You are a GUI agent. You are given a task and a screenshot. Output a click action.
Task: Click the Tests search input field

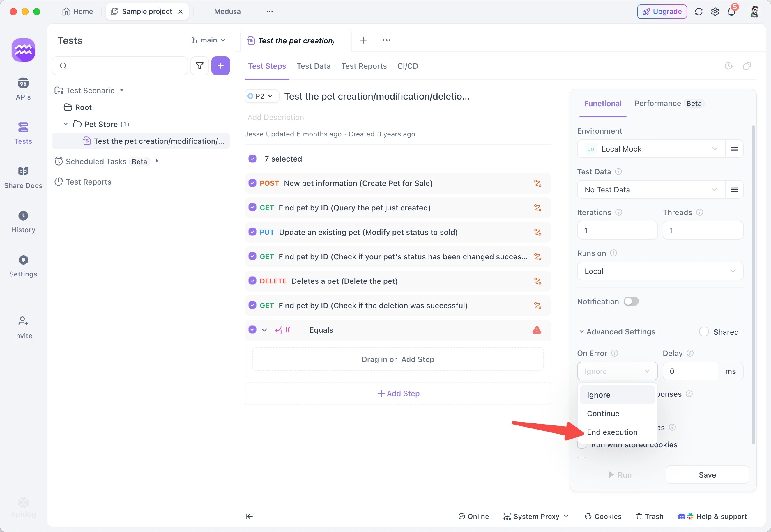click(120, 66)
